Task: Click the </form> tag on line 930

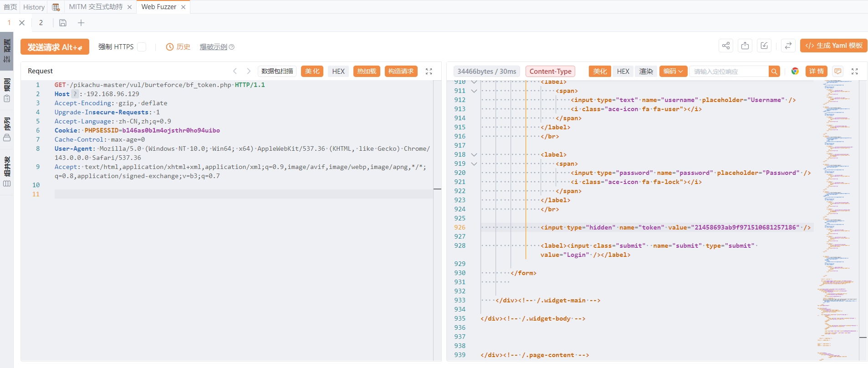Action: [x=524, y=273]
